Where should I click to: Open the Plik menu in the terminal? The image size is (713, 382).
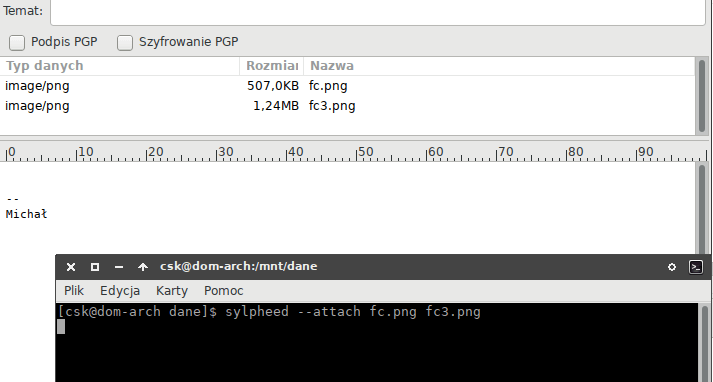74,291
